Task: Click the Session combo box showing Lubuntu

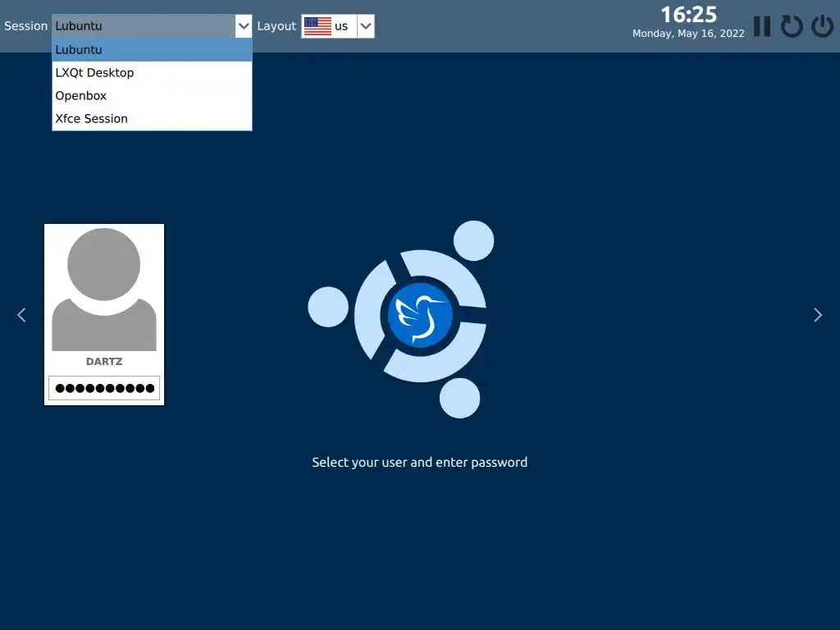Action: (152, 26)
